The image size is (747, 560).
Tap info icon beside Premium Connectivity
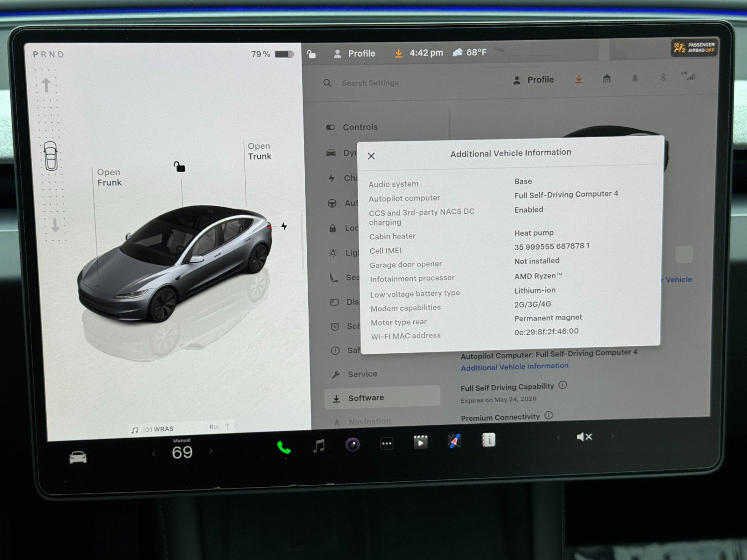549,415
